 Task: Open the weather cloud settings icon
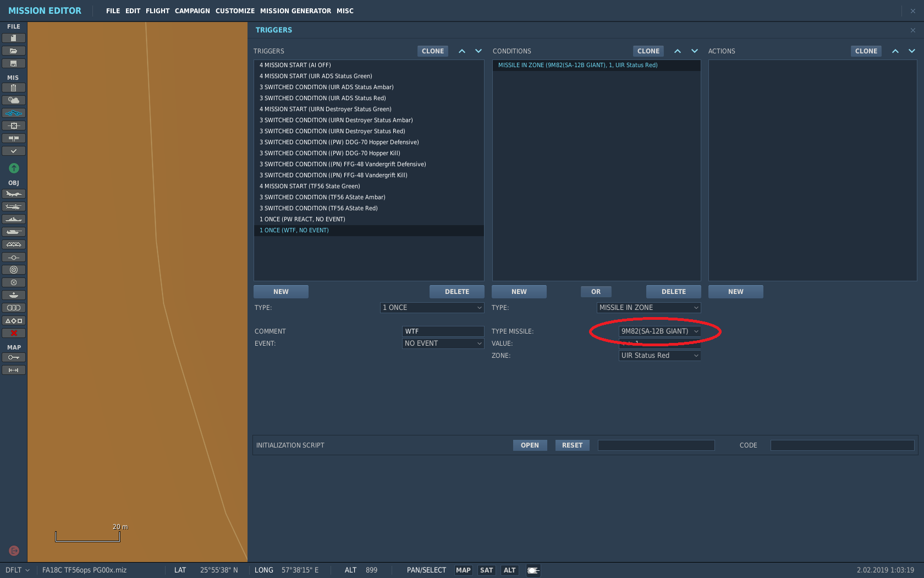(x=14, y=100)
